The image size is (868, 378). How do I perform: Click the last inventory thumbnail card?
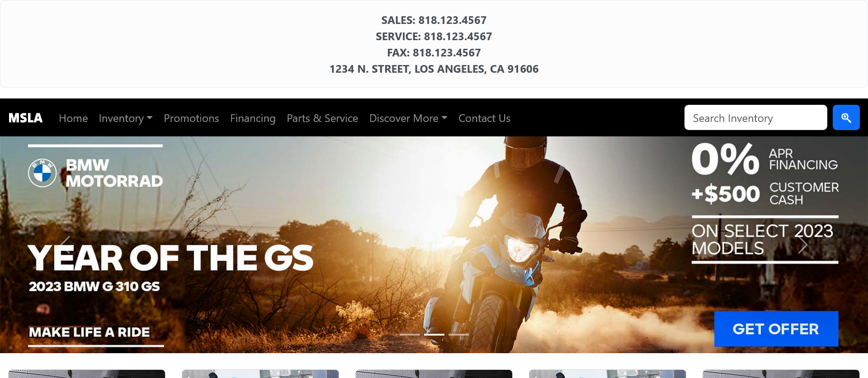[x=781, y=374]
